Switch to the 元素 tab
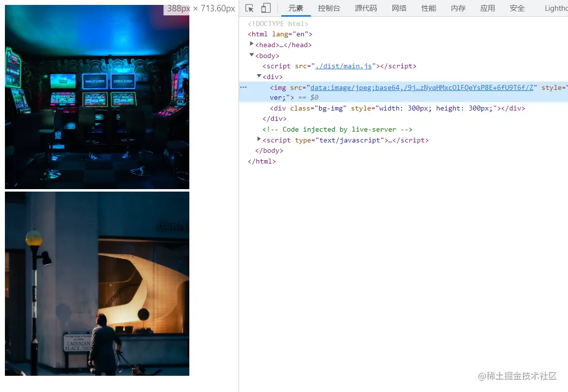This screenshot has width=568, height=392. 296,8
